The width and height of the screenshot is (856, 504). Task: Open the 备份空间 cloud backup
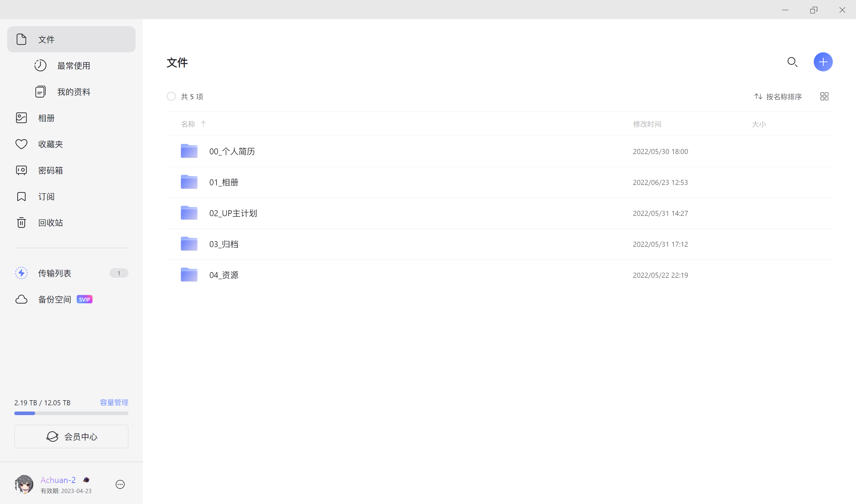pyautogui.click(x=54, y=299)
